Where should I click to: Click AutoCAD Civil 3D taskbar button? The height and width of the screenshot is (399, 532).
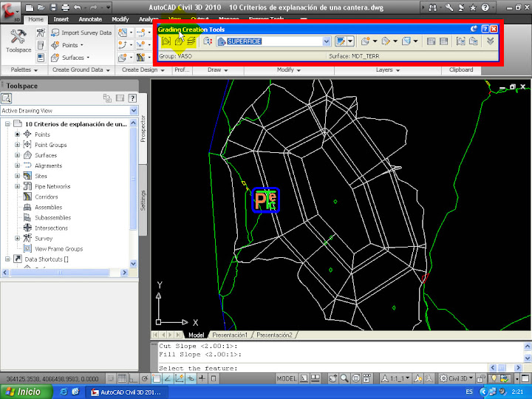coord(126,392)
